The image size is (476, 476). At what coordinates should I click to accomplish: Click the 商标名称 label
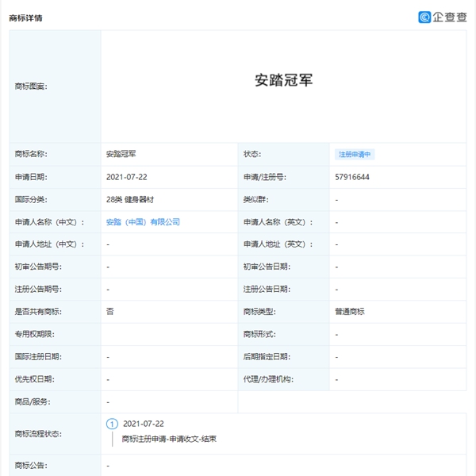(x=31, y=154)
